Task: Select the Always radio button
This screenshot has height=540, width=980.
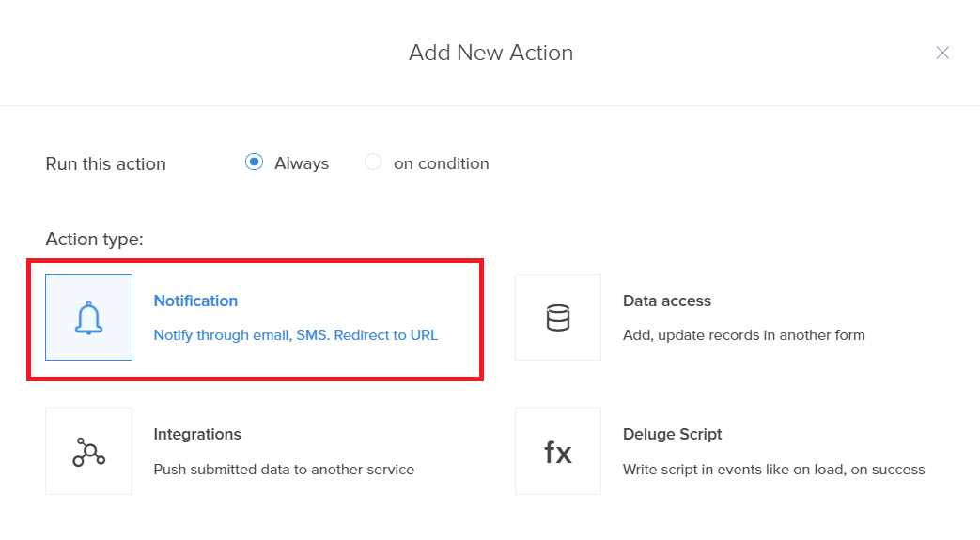Action: (x=254, y=162)
